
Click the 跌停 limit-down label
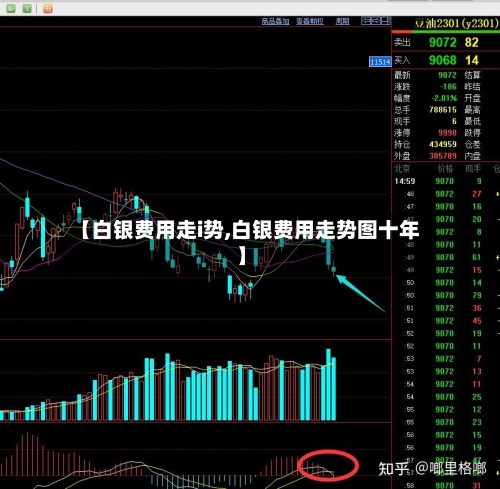coord(473,133)
